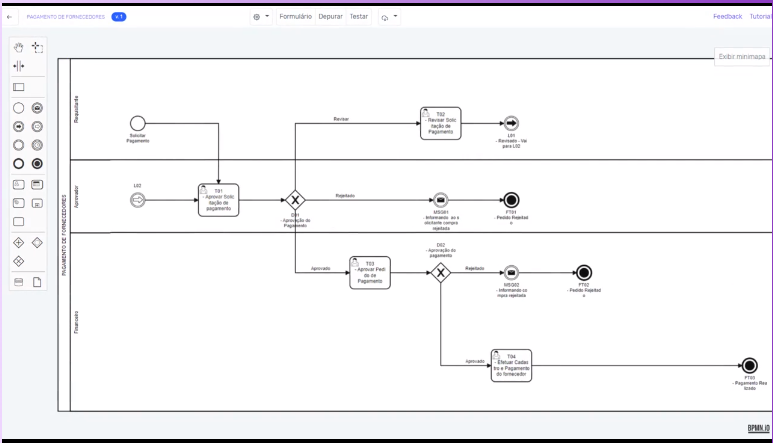Click the BPMN.IO logo link
This screenshot has height=443, width=773.
(x=759, y=427)
